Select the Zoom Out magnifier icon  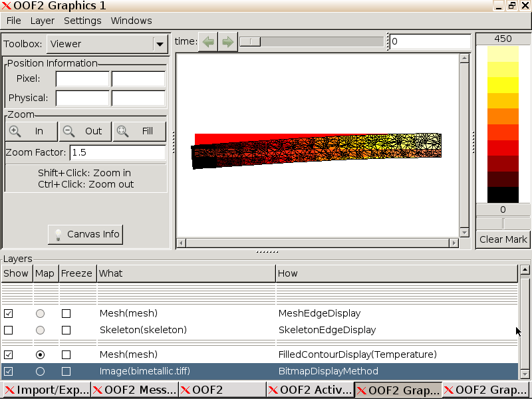68,131
